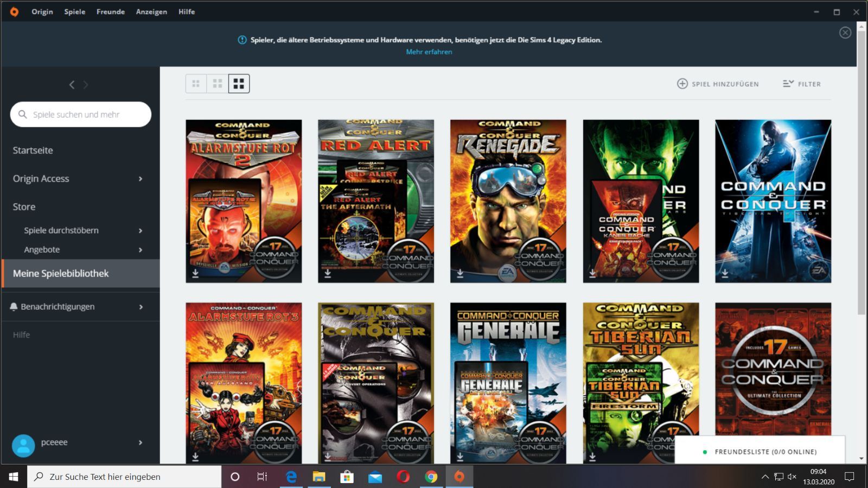Click the download arrow on Renegade cover

[x=460, y=274]
